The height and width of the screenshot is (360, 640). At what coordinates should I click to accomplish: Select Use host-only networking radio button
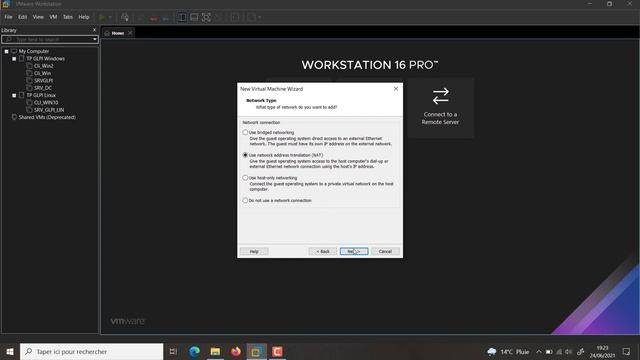click(245, 178)
